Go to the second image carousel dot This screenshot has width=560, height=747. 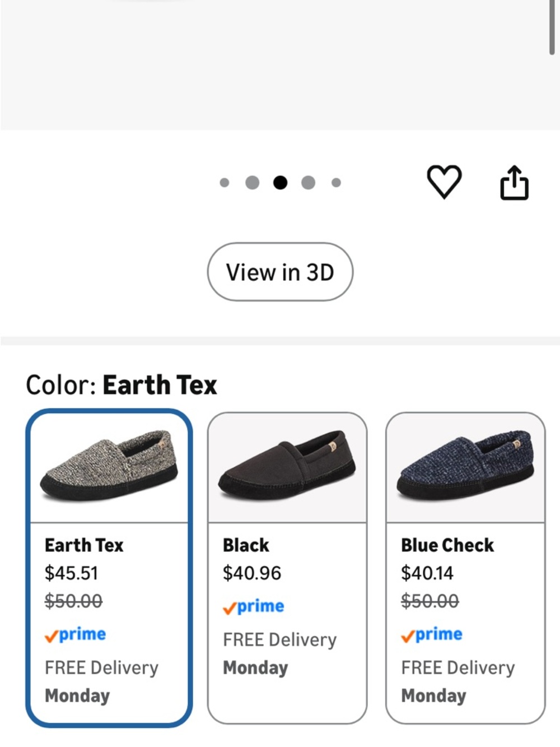pyautogui.click(x=253, y=183)
